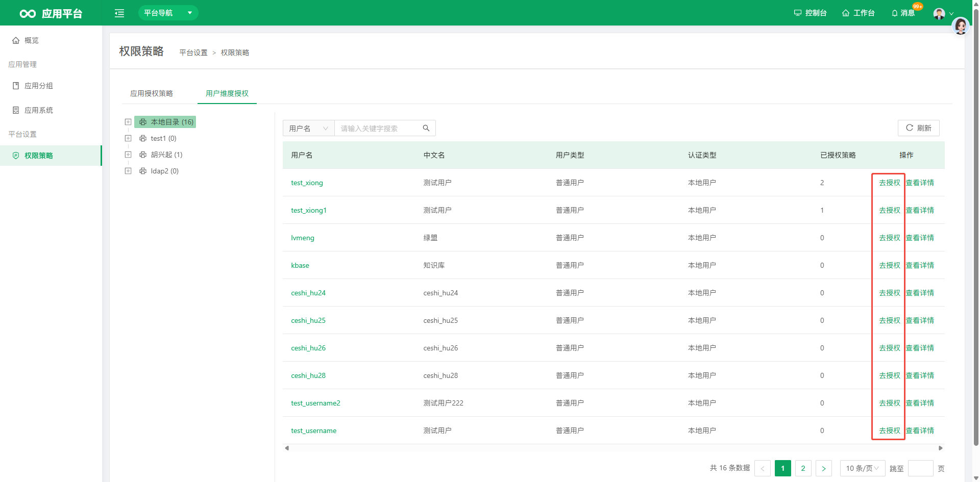The image size is (980, 482).
Task: Open the 10 条/页 page size dropdown
Action: pos(863,468)
